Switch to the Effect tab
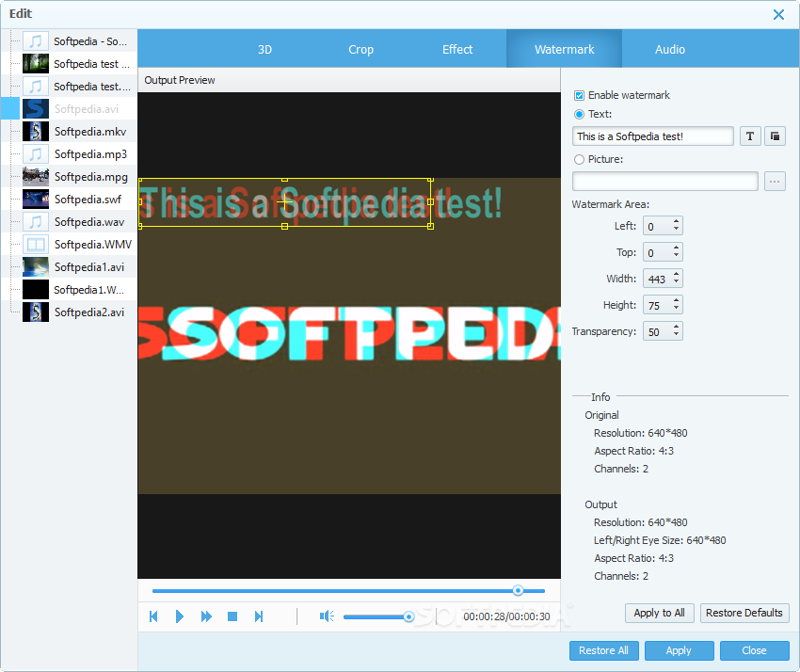 click(x=457, y=50)
